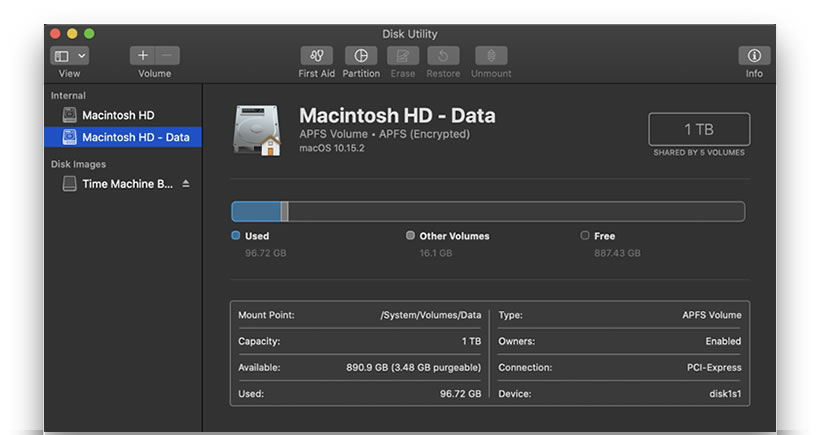
Task: Click SHARED BY 5 VOLUMES label
Action: 699,153
